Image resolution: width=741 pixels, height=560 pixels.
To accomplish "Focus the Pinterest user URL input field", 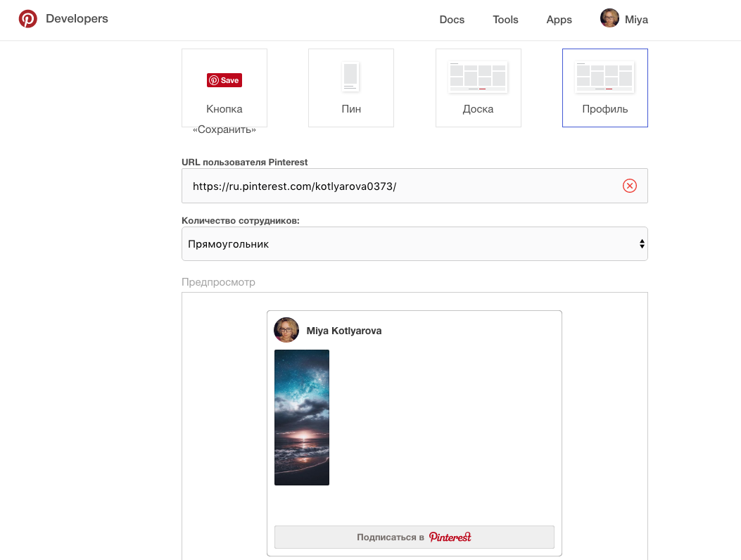I will click(x=401, y=186).
